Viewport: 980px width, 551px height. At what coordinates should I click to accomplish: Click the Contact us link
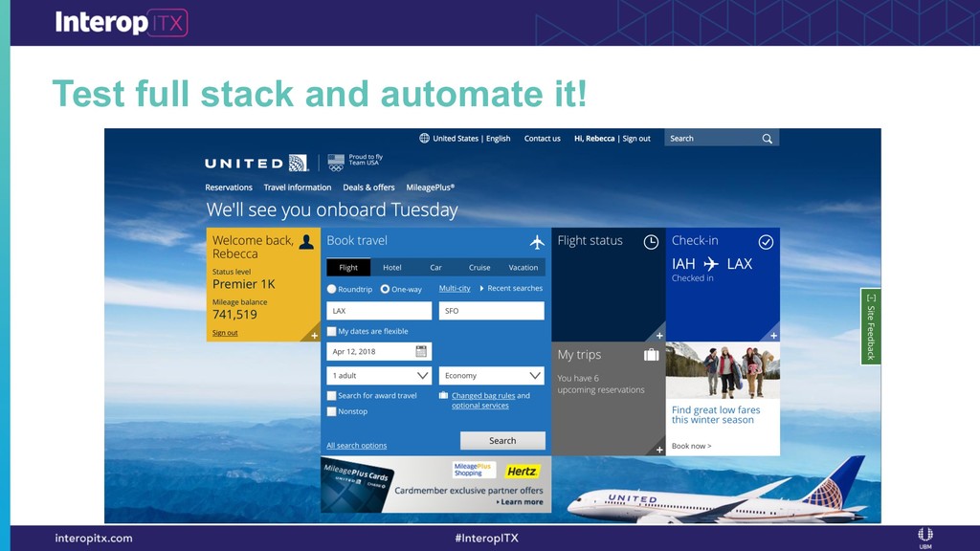coord(542,139)
